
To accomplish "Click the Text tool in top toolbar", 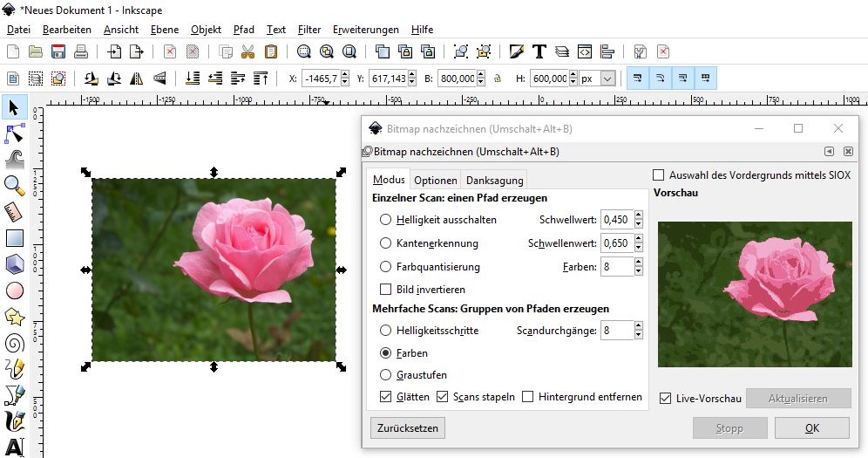I will pyautogui.click(x=539, y=51).
